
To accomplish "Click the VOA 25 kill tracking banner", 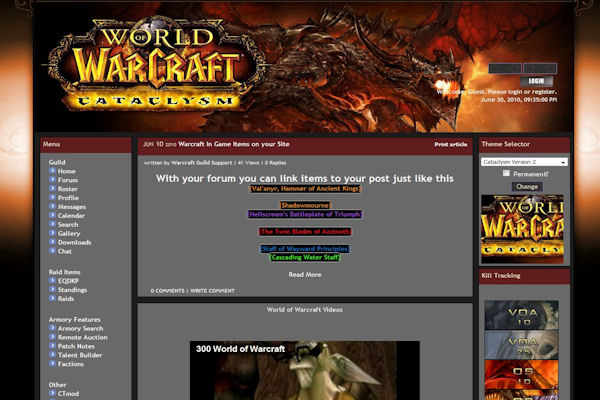I will click(x=521, y=344).
